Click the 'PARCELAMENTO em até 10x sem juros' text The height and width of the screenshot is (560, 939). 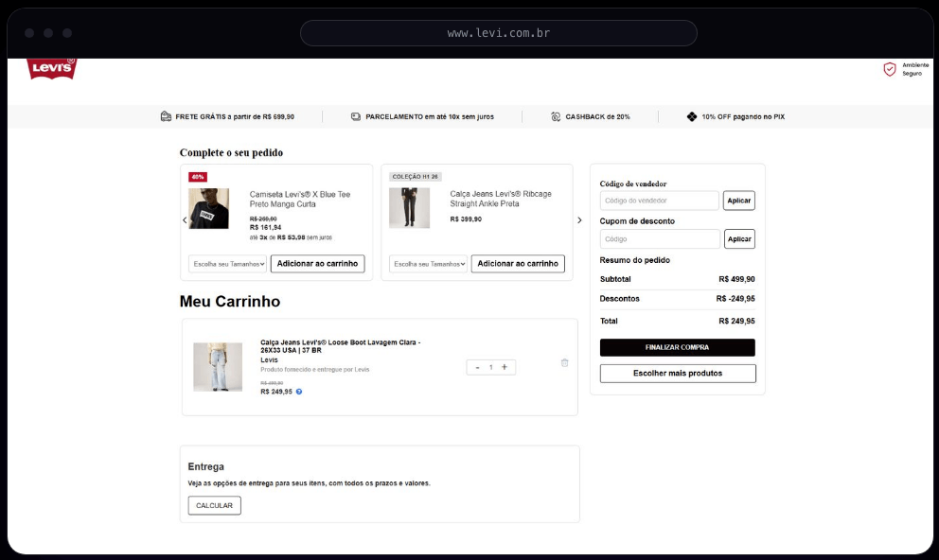pyautogui.click(x=430, y=116)
